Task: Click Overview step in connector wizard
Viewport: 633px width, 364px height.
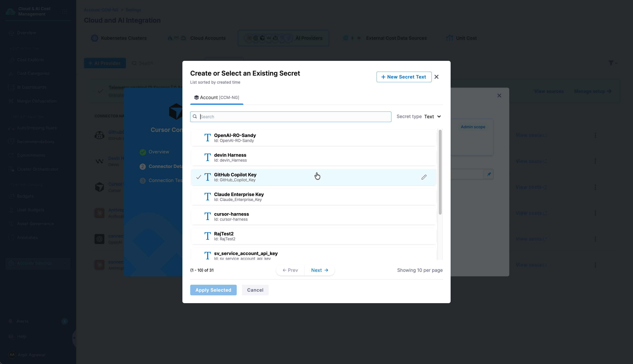Action: coord(159,152)
